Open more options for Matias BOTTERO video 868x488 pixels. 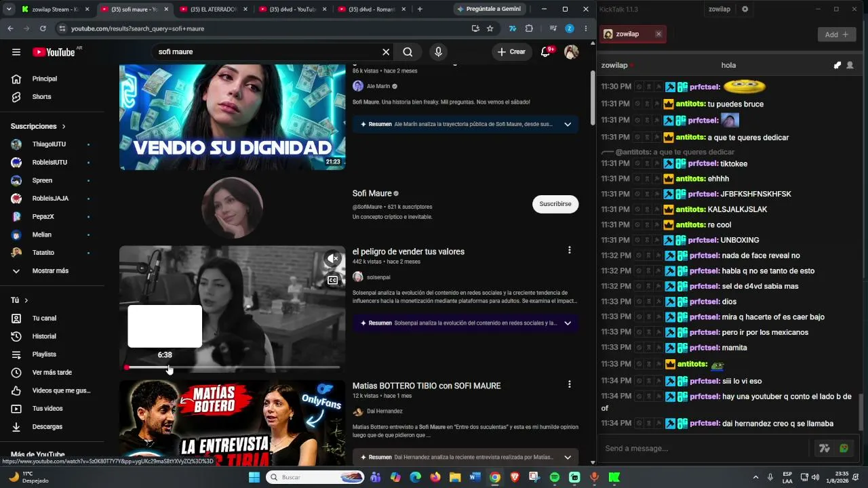(569, 384)
